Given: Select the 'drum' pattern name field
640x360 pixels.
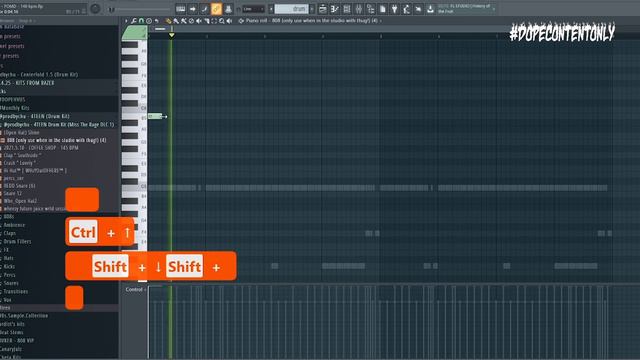Looking at the screenshot, I should pyautogui.click(x=292, y=9).
